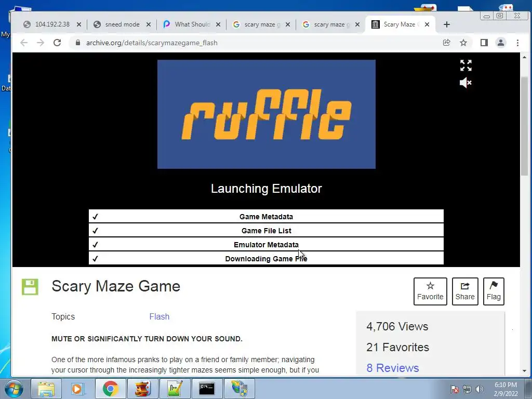Click the Favorite star button
This screenshot has height=399, width=532.
tap(430, 291)
